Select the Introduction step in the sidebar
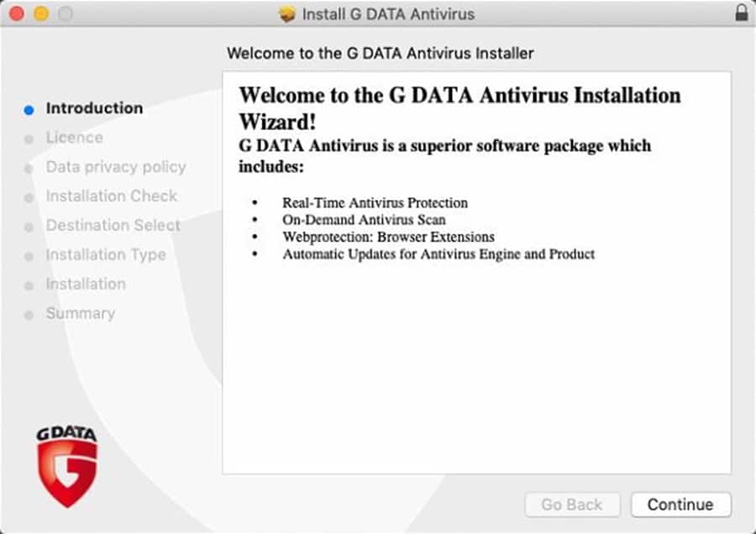The image size is (756, 534). click(94, 108)
